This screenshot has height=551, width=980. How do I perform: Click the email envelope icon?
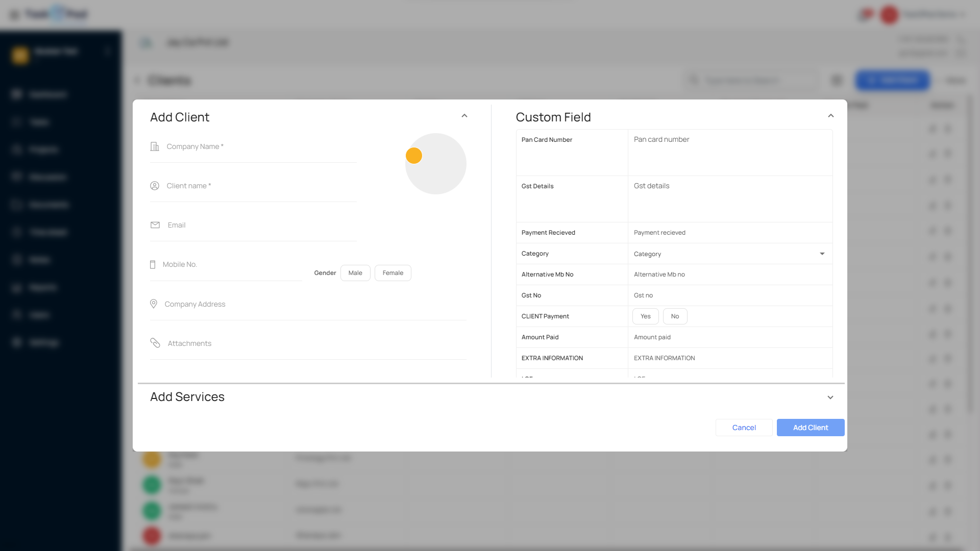pos(155,225)
